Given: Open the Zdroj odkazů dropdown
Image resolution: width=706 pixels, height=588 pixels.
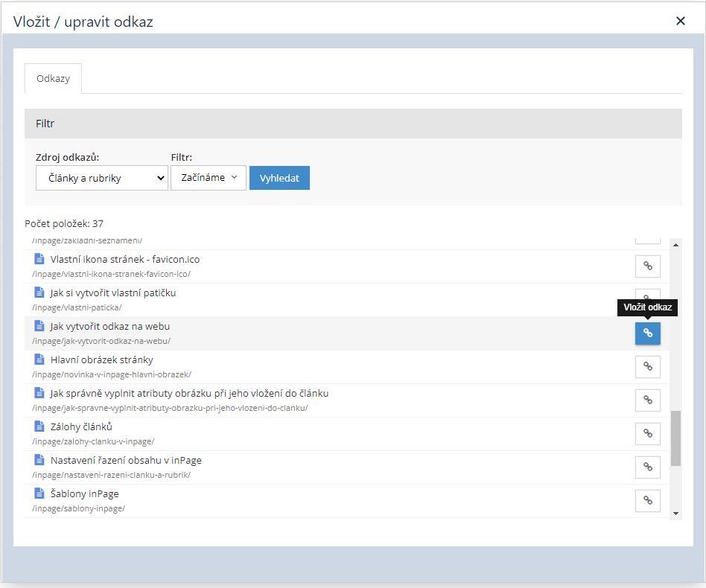Looking at the screenshot, I should pos(101,178).
